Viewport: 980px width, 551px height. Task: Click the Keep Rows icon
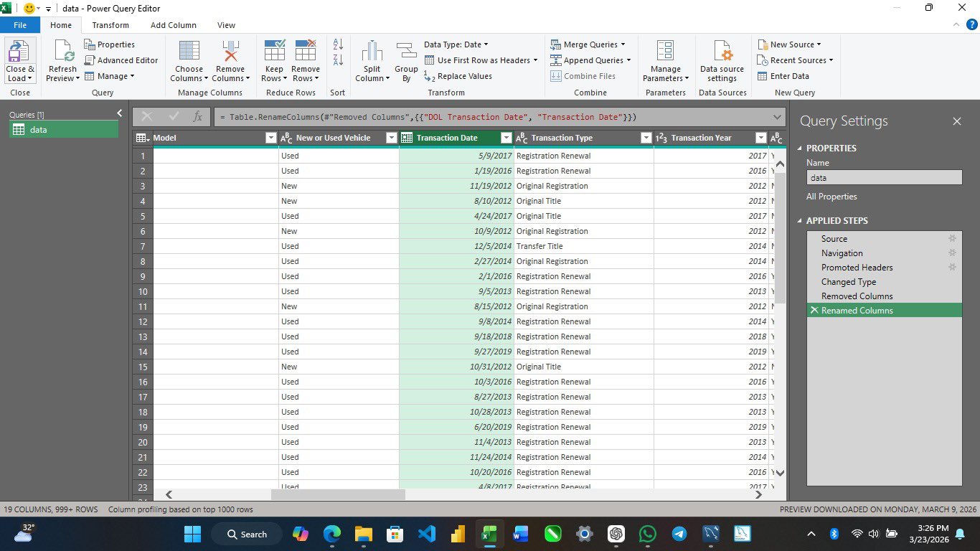point(274,52)
